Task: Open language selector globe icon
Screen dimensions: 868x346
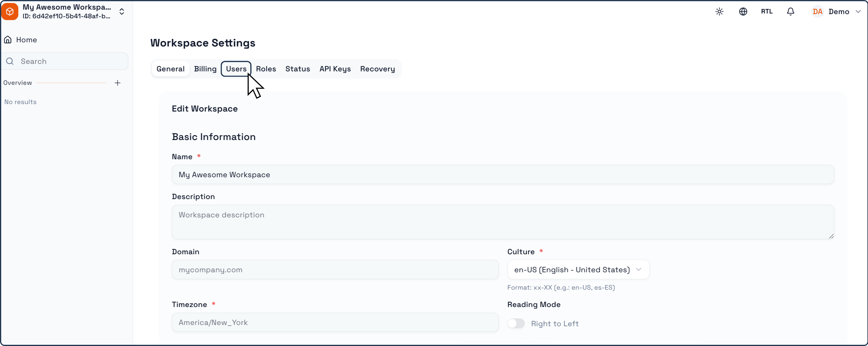Action: [x=743, y=11]
